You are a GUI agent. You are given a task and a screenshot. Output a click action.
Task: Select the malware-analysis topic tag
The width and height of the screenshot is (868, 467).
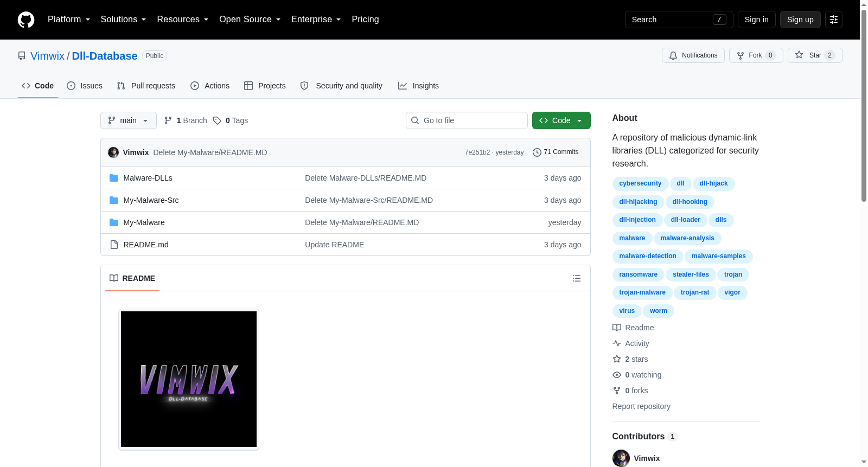coord(687,238)
